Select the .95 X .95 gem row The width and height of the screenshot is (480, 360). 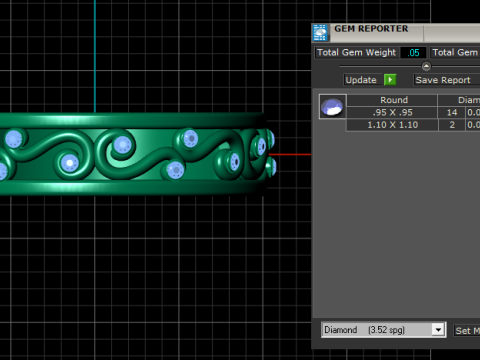pos(413,112)
